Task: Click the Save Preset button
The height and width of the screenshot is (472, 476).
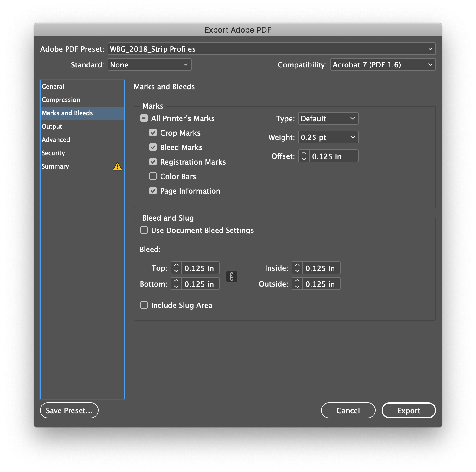Action: coord(69,411)
